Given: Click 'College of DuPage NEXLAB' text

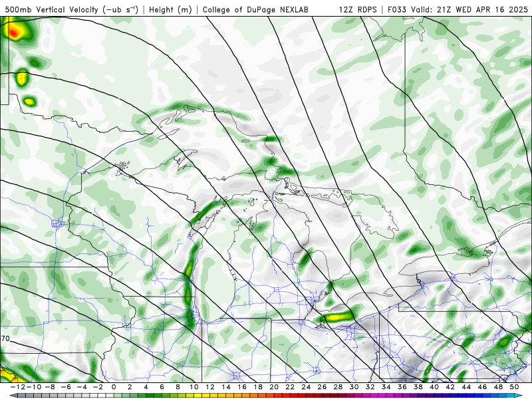Looking at the screenshot, I should [255, 10].
